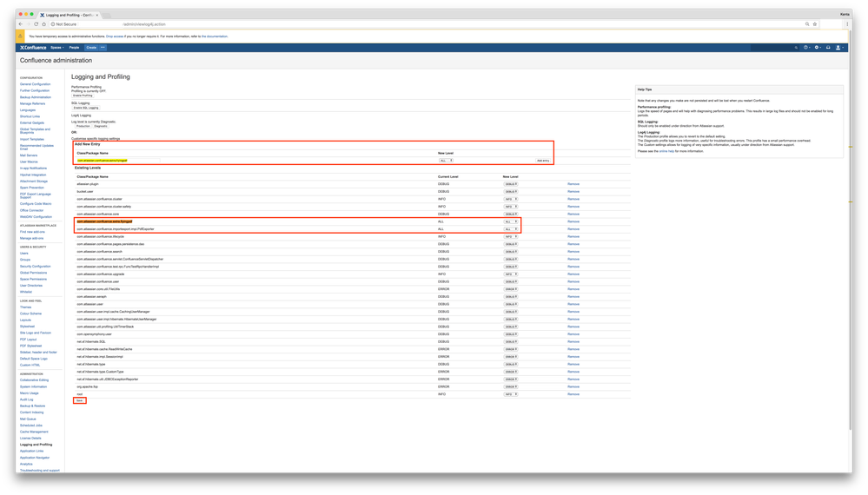Screen dimensions: 868x495
Task: Select the Diagnostic log profile button
Action: pyautogui.click(x=101, y=126)
